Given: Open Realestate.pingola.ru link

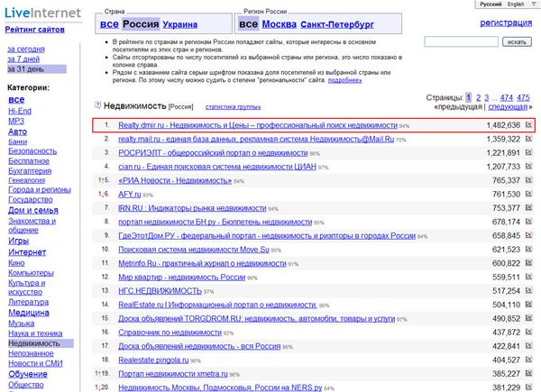Looking at the screenshot, I should coord(153,360).
